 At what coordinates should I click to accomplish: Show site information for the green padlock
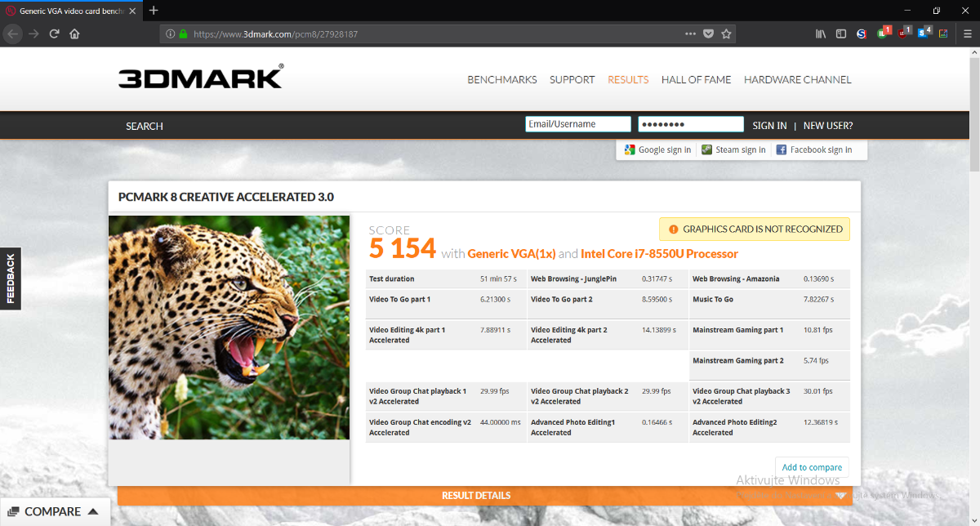(184, 34)
